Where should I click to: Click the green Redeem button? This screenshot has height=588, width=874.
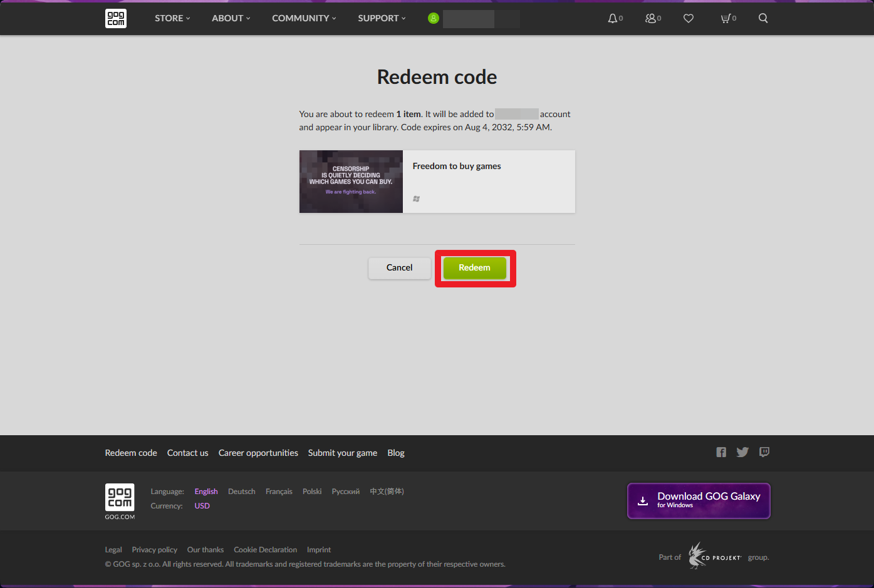pos(475,268)
